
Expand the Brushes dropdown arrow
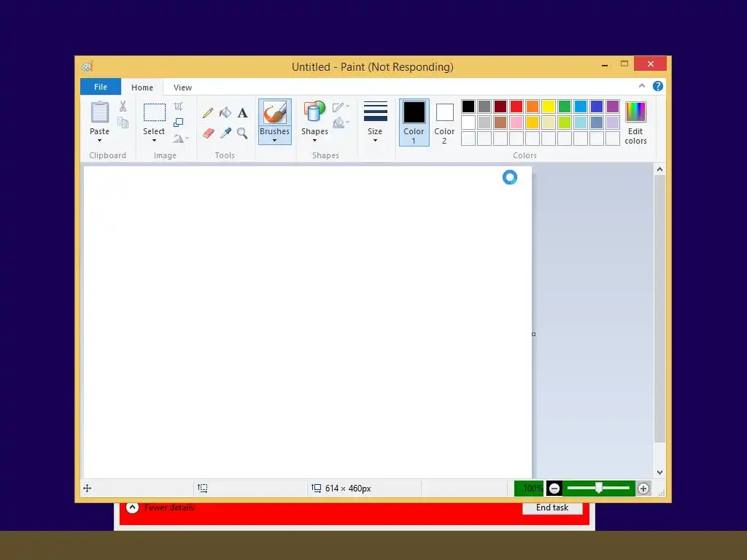(275, 141)
